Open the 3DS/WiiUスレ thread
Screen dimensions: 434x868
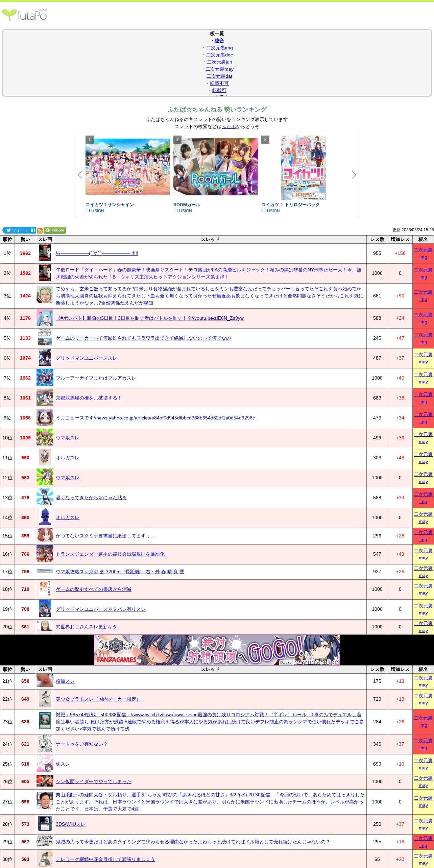(71, 824)
